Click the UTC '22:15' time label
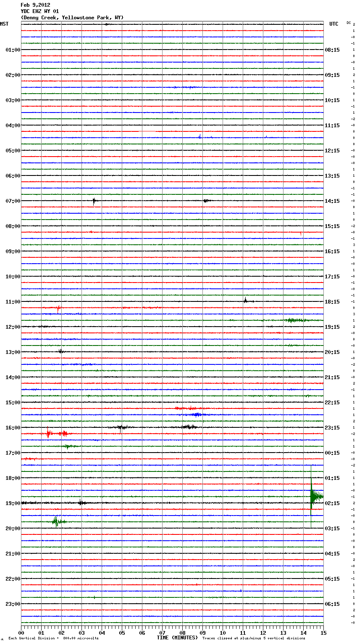The image size is (357, 644). click(x=332, y=403)
